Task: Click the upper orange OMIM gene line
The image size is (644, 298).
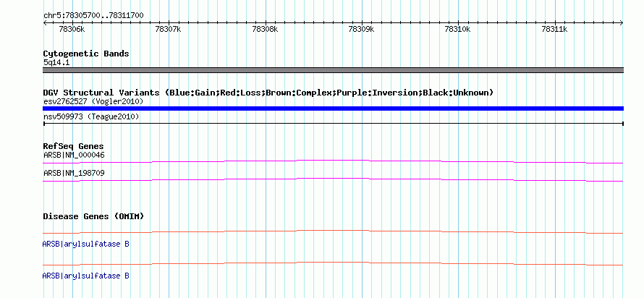Action: tap(333, 231)
